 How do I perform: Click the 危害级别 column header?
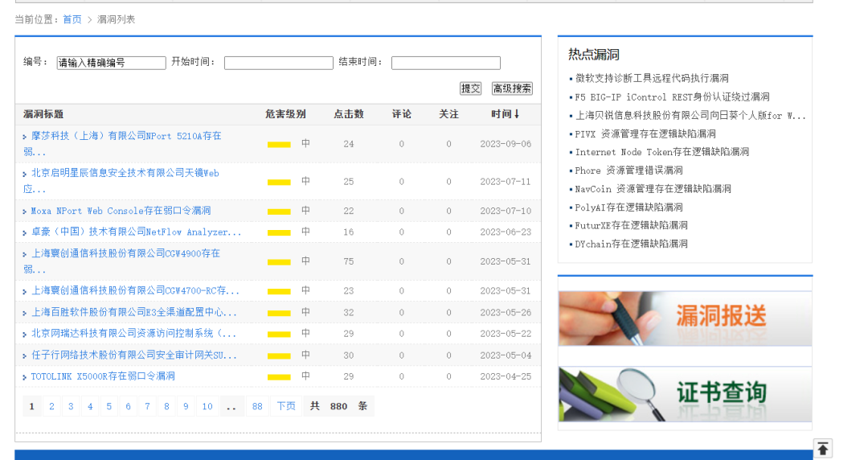pyautogui.click(x=285, y=114)
